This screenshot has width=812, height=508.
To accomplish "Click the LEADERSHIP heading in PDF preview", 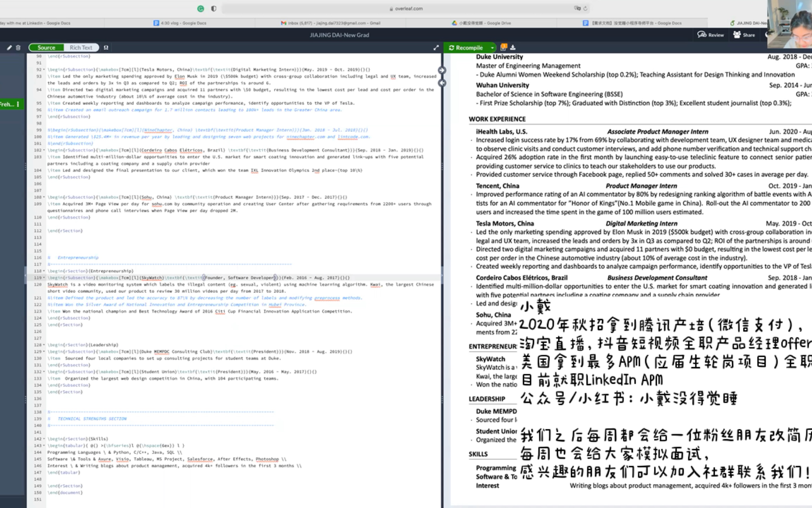I will [x=487, y=399].
